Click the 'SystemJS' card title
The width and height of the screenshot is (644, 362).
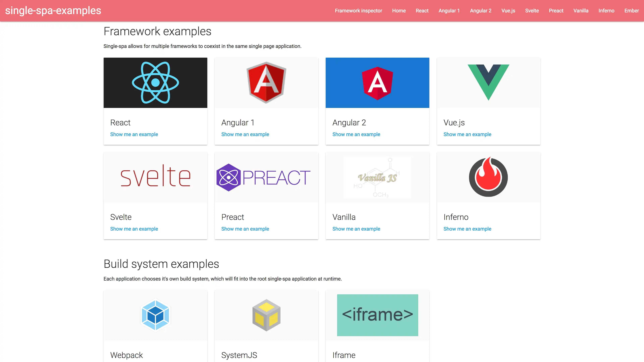click(x=239, y=355)
